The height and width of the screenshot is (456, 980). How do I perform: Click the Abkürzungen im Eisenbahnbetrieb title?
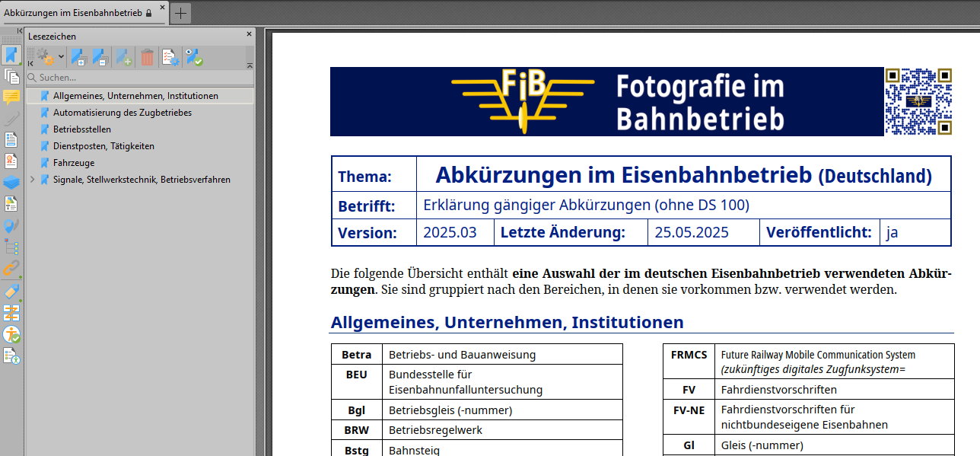tap(683, 175)
